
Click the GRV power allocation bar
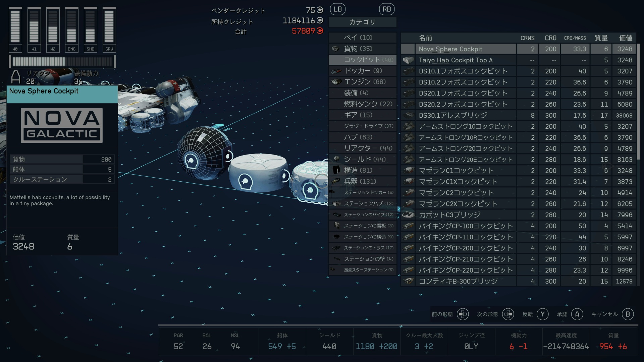[x=109, y=30]
